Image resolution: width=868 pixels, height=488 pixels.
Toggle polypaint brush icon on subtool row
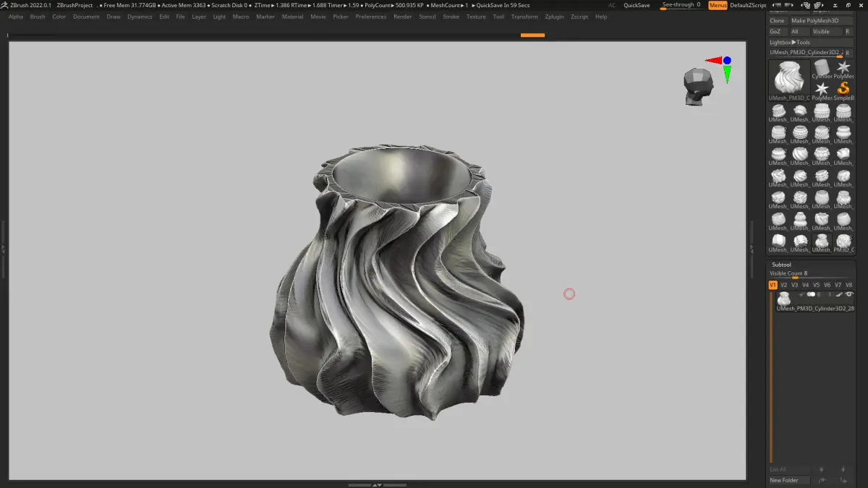point(839,295)
